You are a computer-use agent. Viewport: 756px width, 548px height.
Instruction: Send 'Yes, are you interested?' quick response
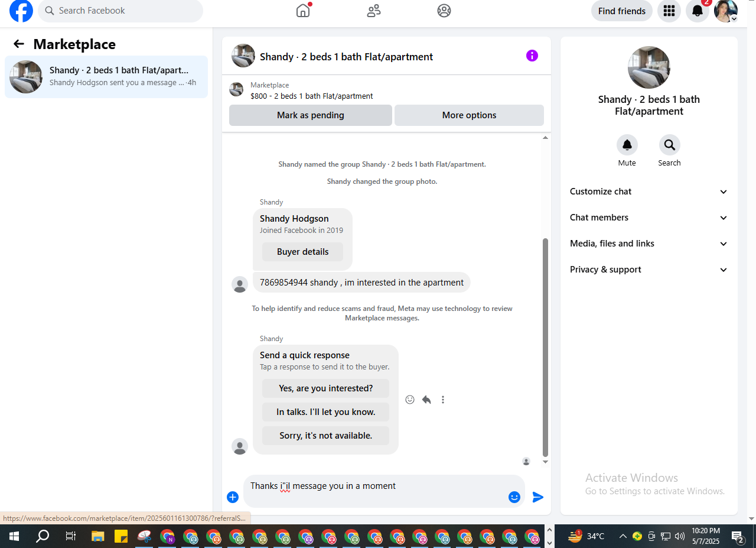click(325, 388)
